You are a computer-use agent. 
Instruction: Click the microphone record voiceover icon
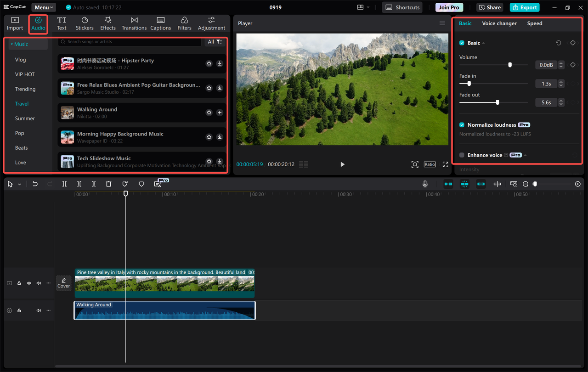425,184
